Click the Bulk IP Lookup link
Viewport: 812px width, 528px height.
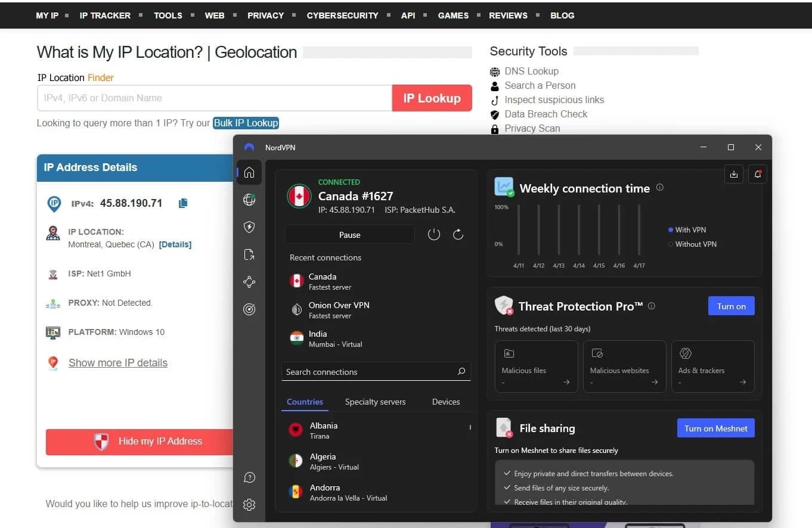(246, 123)
